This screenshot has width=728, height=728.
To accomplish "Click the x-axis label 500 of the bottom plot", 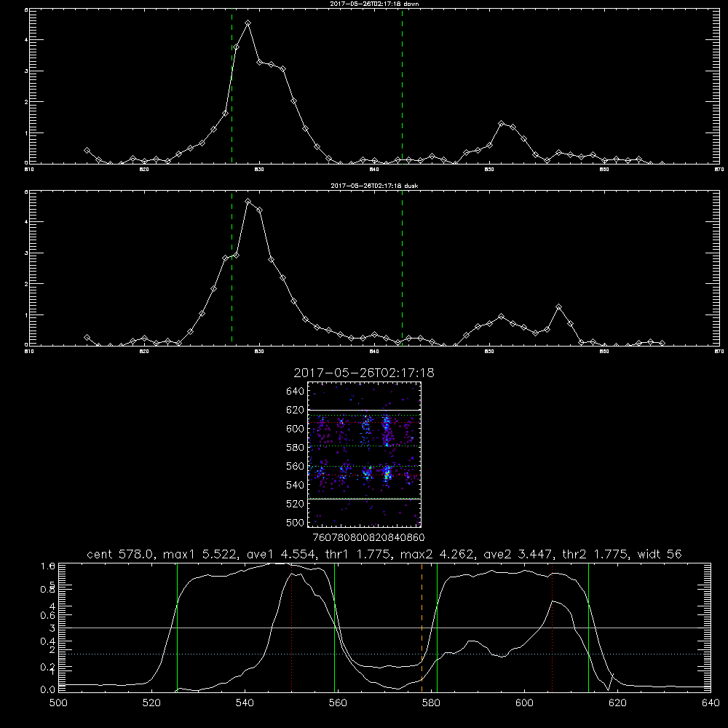I will pos(58,703).
